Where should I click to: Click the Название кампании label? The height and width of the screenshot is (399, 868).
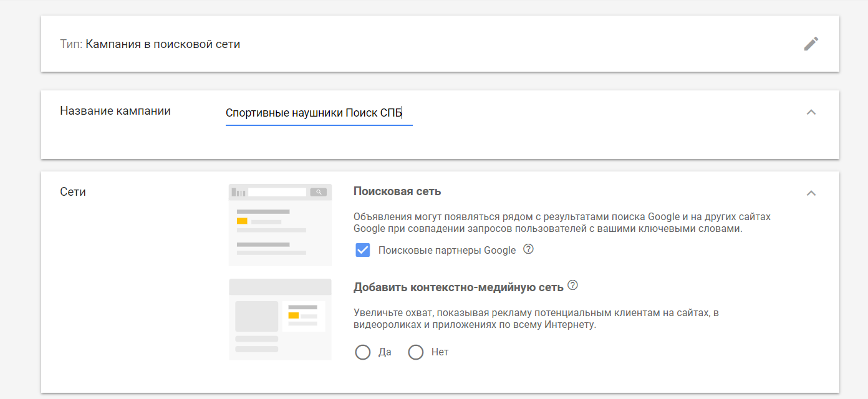(x=114, y=110)
